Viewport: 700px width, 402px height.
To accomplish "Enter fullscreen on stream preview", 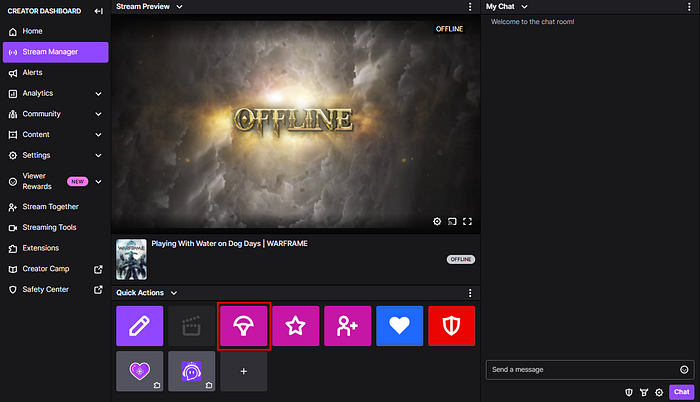I will 467,222.
